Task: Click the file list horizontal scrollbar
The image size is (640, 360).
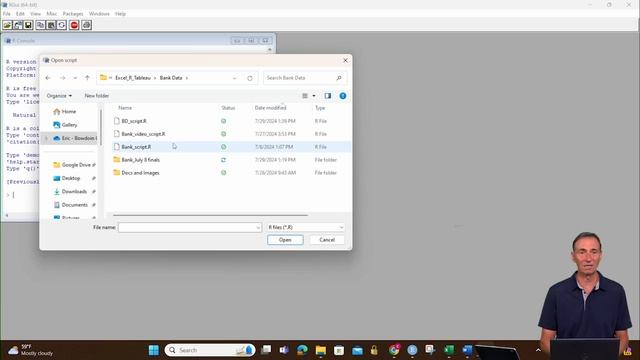Action: point(210,215)
